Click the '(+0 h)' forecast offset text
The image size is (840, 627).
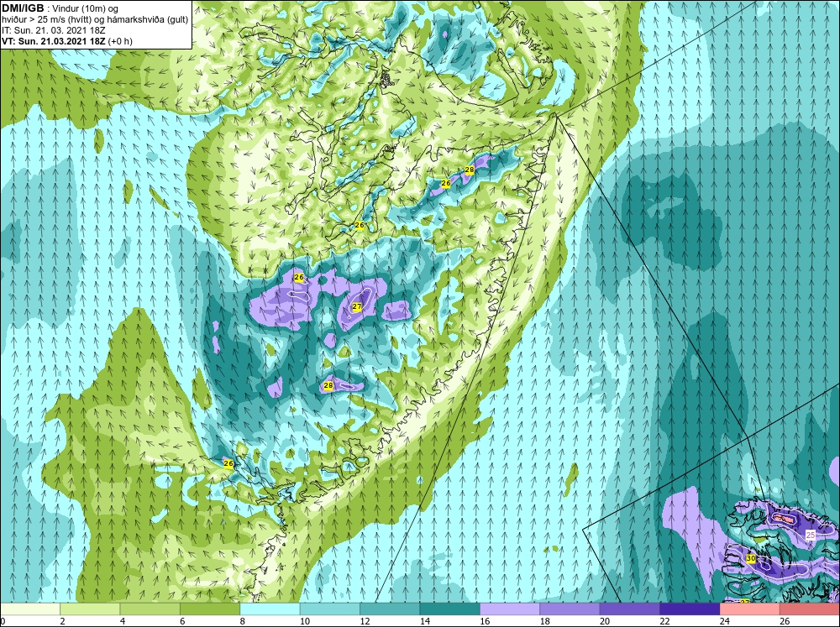pos(120,40)
